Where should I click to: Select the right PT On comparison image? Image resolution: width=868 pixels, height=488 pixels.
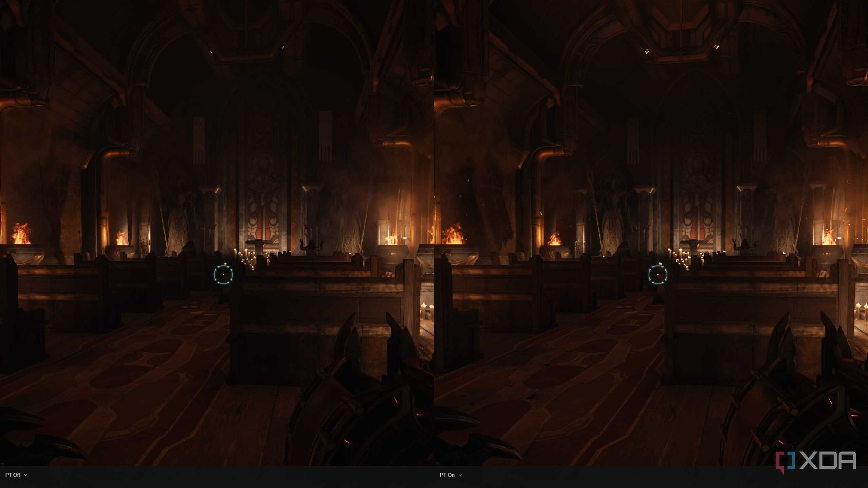(651, 233)
